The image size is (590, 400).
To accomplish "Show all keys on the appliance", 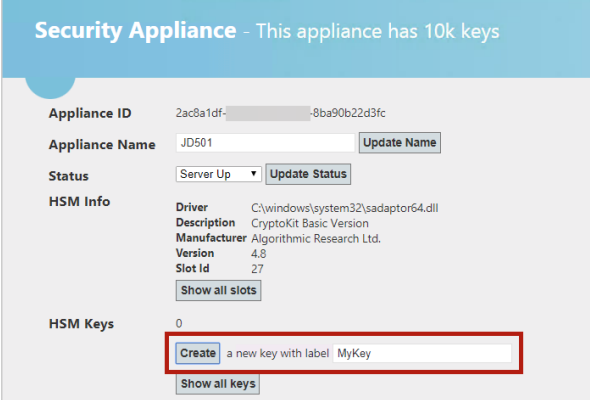I will tap(217, 384).
